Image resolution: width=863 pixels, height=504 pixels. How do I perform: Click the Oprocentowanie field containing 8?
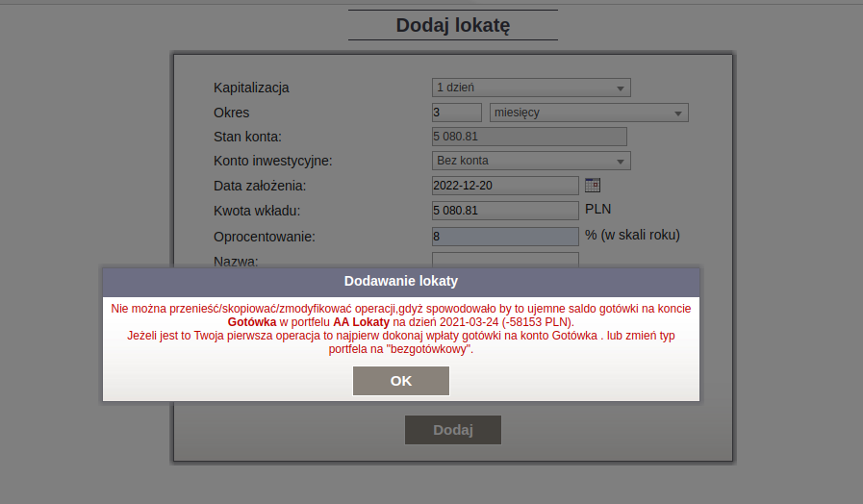pyautogui.click(x=505, y=237)
